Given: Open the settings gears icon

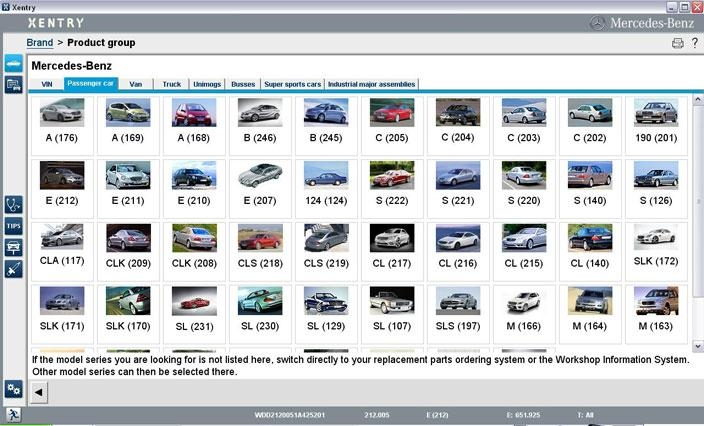Looking at the screenshot, I should click(x=13, y=389).
